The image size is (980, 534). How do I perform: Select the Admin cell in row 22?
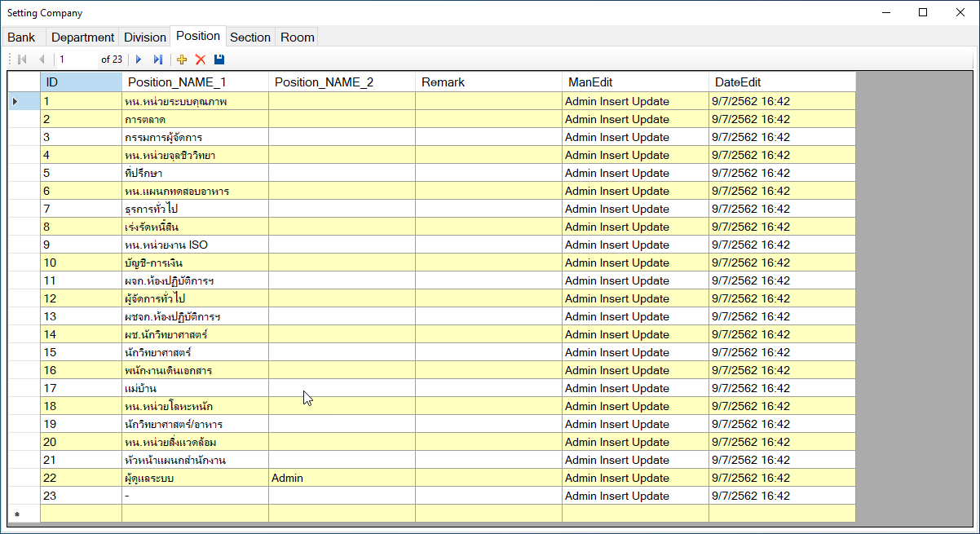click(342, 478)
